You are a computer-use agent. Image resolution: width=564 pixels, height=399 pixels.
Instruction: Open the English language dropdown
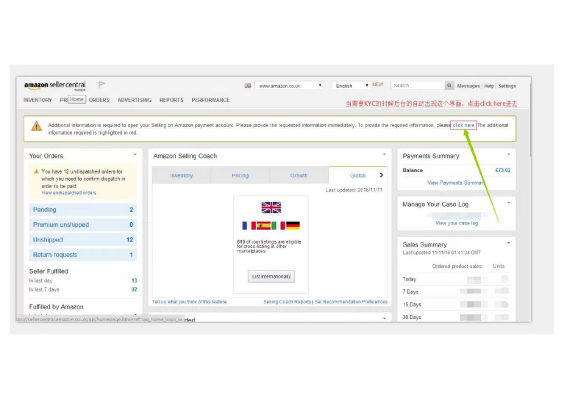[x=351, y=86]
